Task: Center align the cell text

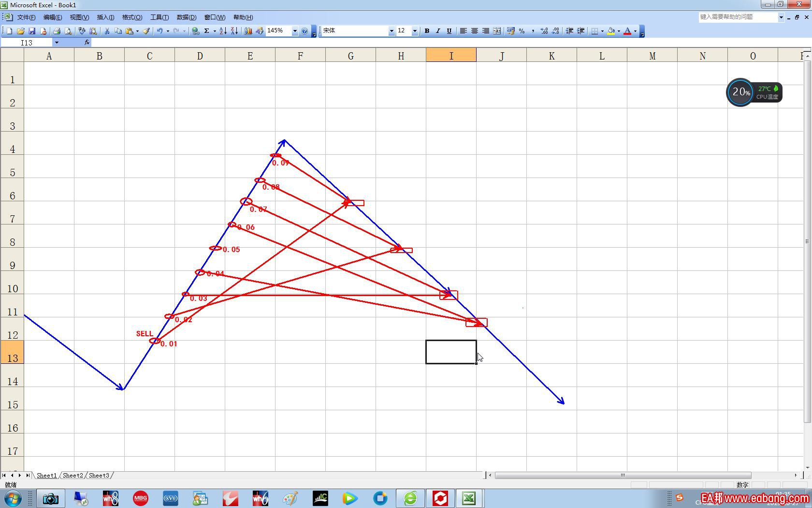Action: (x=474, y=31)
